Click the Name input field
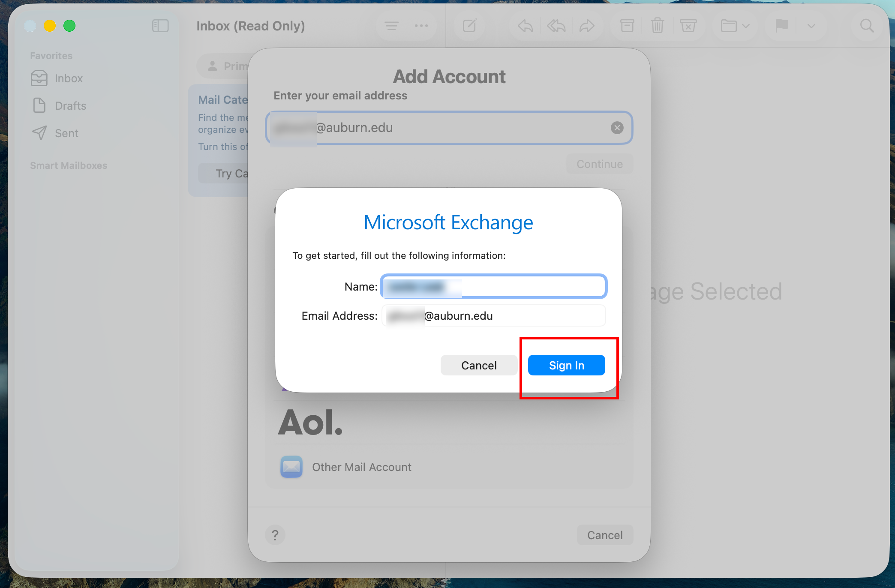Viewport: 895px width, 588px height. [493, 286]
